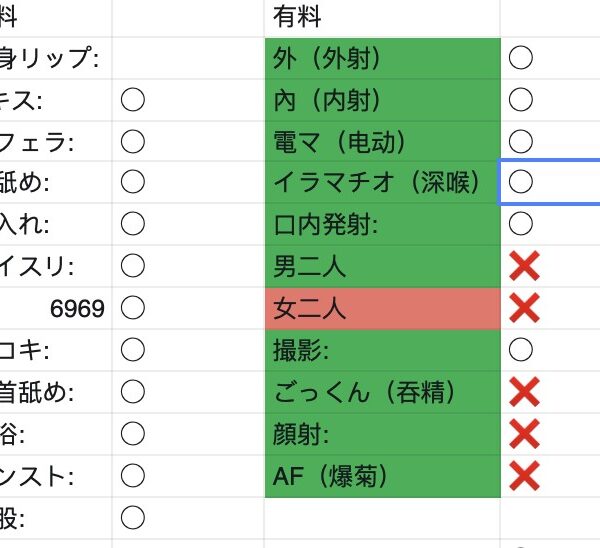Screen dimensions: 600x548
Task: Click the red X beside 女二人
Action: click(524, 308)
